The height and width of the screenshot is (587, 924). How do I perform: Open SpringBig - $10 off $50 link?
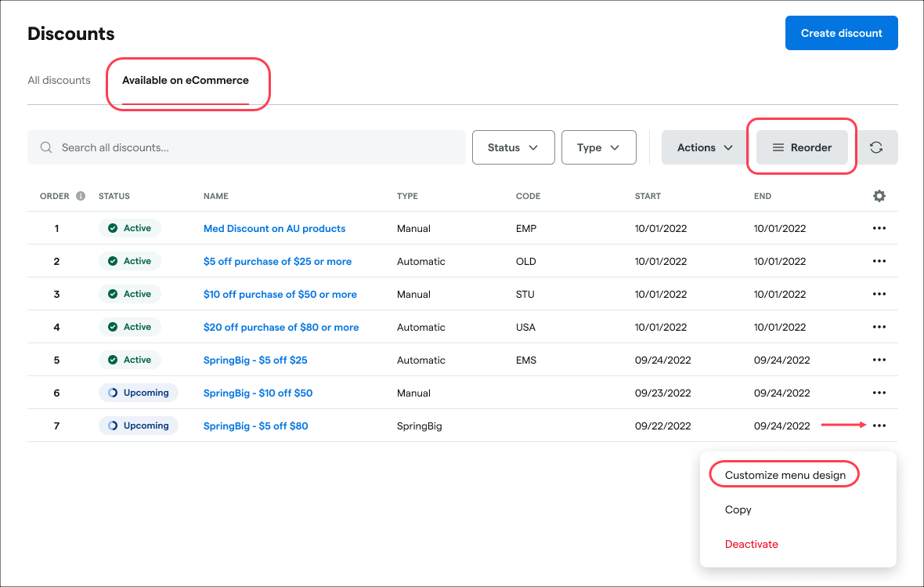258,393
